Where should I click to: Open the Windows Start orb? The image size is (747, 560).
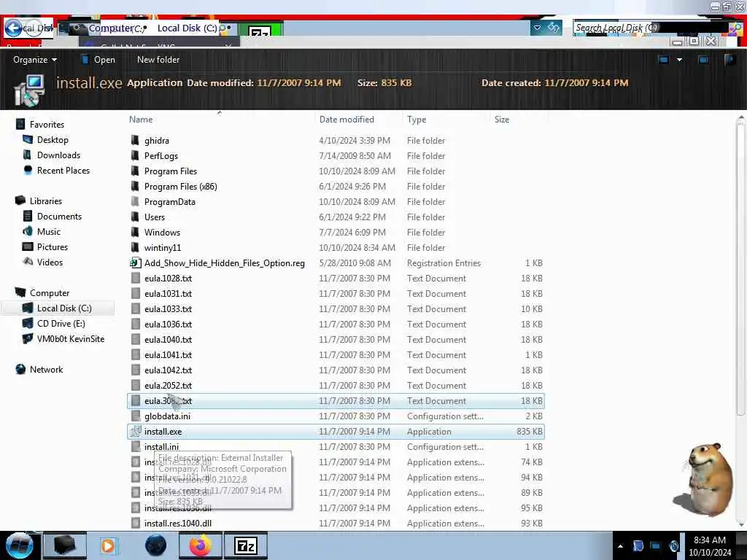click(x=19, y=545)
